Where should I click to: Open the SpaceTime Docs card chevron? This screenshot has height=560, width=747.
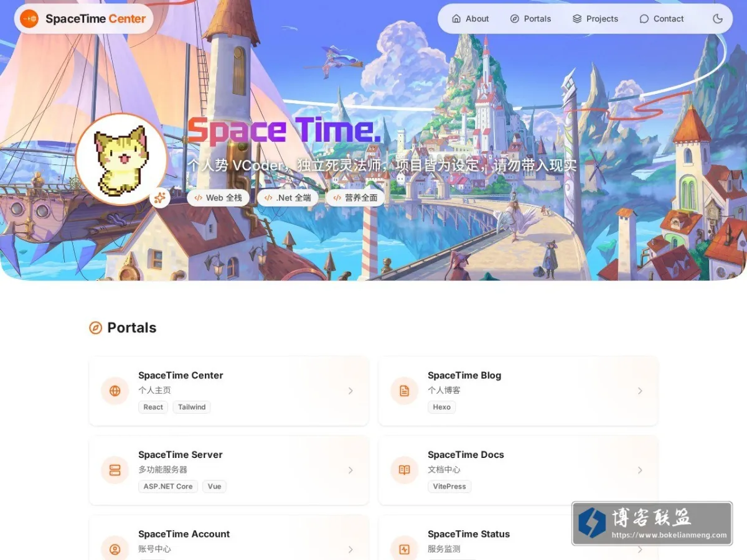(640, 470)
